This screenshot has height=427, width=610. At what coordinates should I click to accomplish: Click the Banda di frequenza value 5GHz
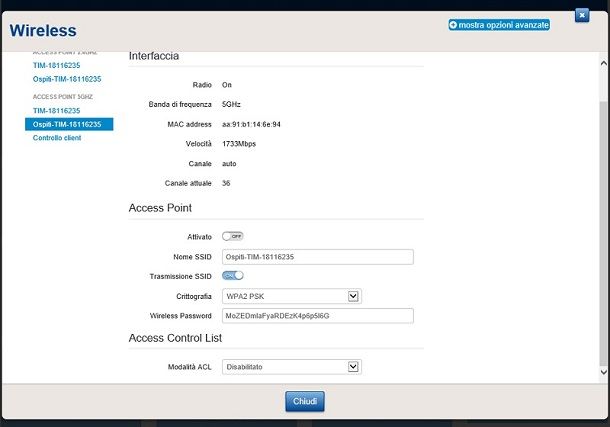click(231, 104)
